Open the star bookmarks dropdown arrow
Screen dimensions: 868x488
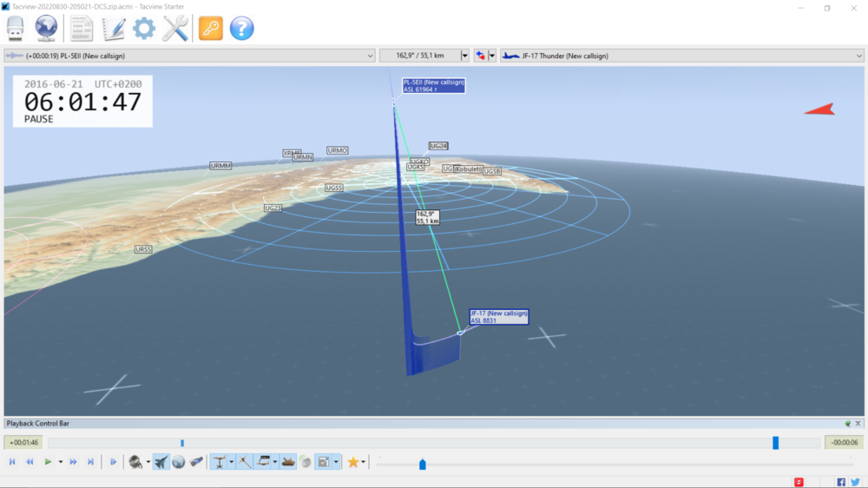click(363, 462)
